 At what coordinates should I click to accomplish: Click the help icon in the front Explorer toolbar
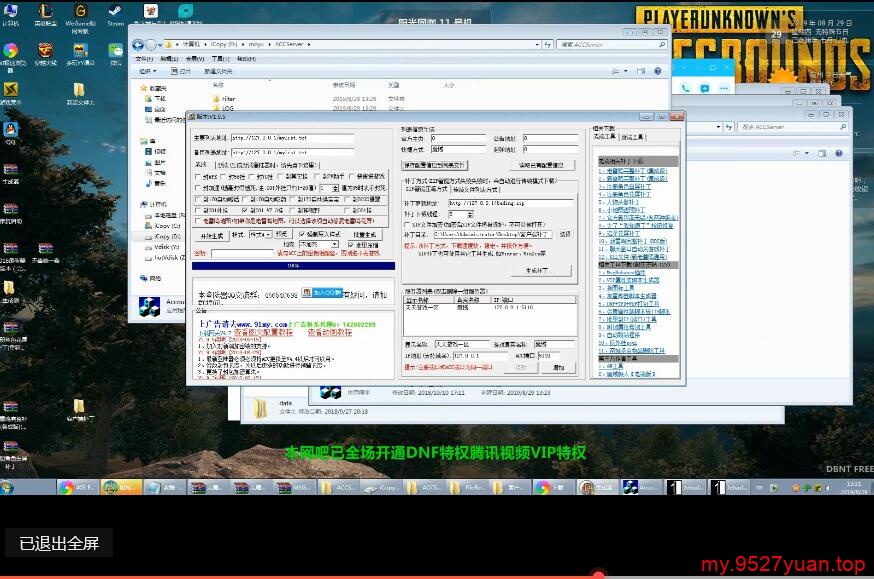pyautogui.click(x=658, y=71)
